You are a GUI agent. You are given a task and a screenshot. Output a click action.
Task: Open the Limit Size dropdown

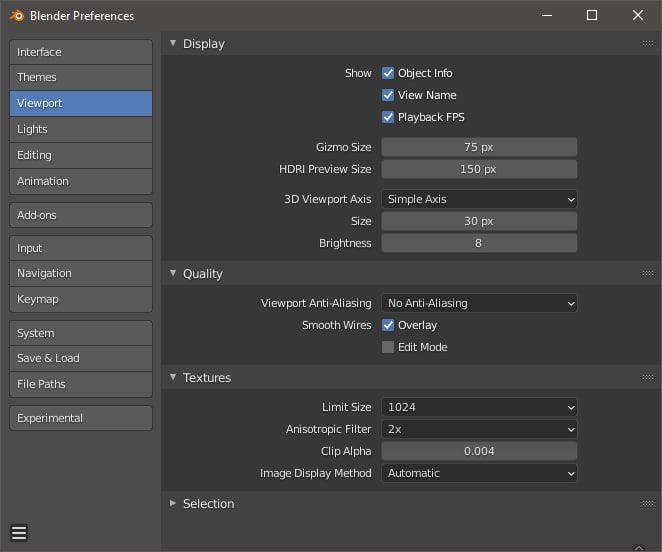click(x=479, y=407)
